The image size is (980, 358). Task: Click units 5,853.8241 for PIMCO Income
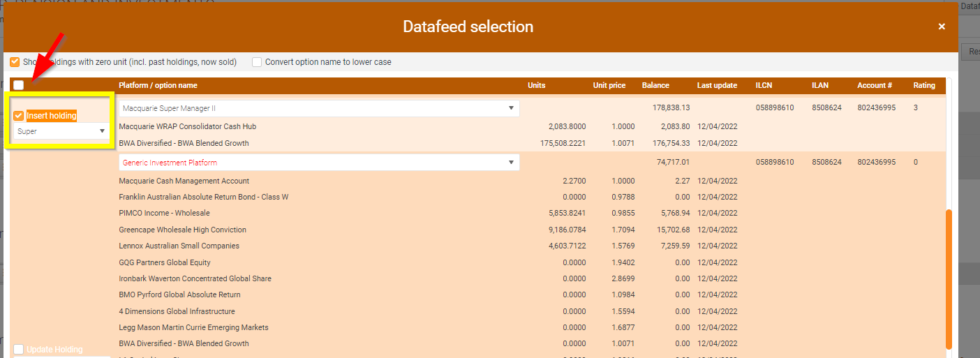[x=567, y=214]
